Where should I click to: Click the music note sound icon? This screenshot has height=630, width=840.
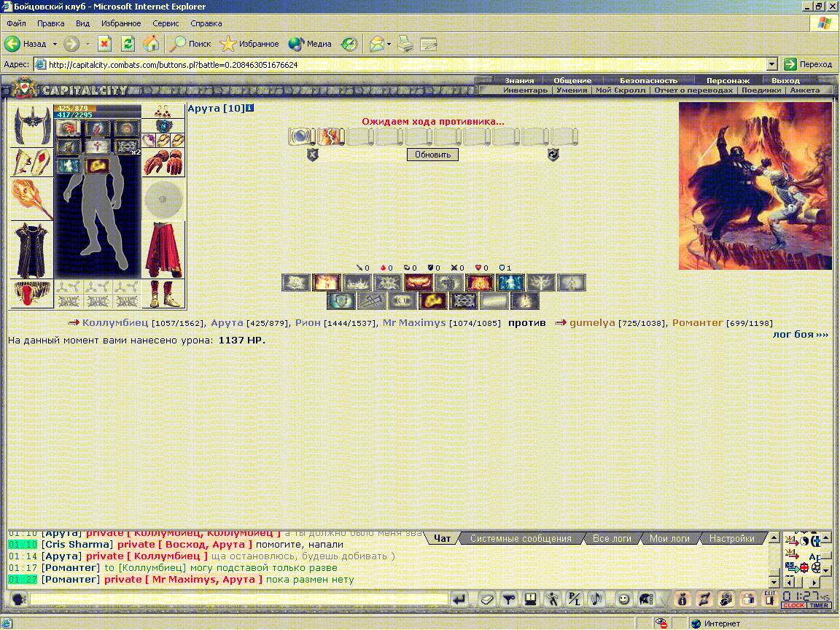coord(596,599)
